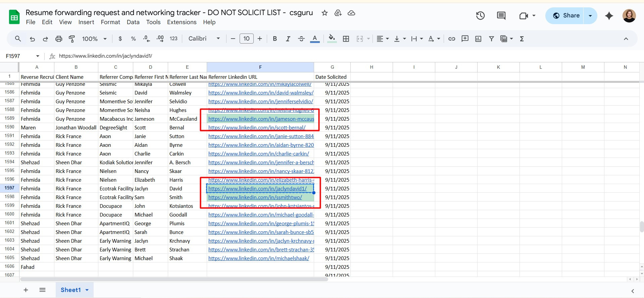Viewport: 644px width, 298px height.
Task: Open the Google Sheets home icon
Action: coord(14,17)
